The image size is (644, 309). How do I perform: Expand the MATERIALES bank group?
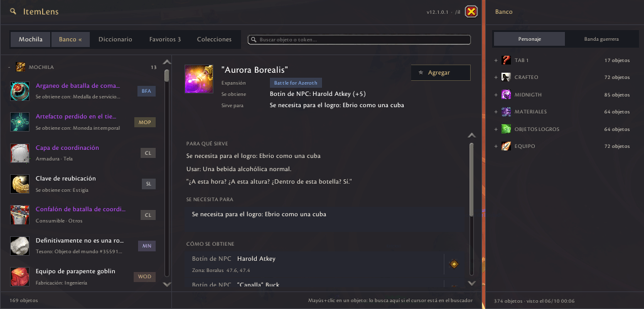tap(496, 112)
